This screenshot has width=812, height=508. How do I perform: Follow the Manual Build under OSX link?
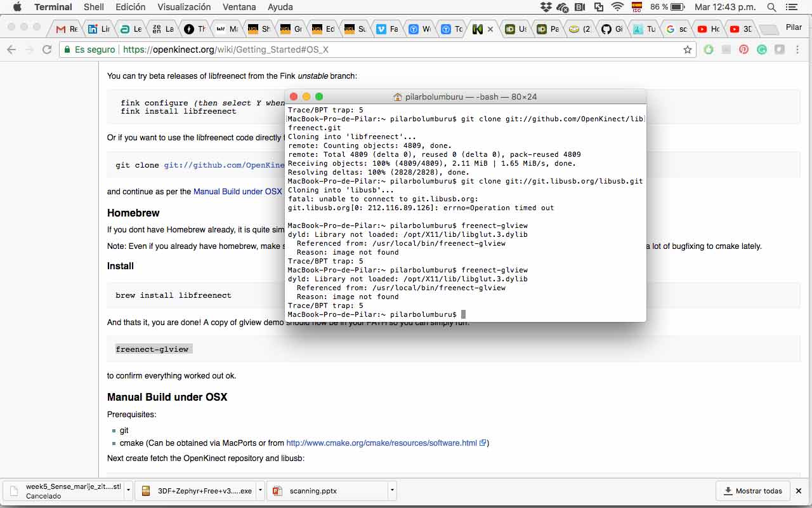[238, 191]
